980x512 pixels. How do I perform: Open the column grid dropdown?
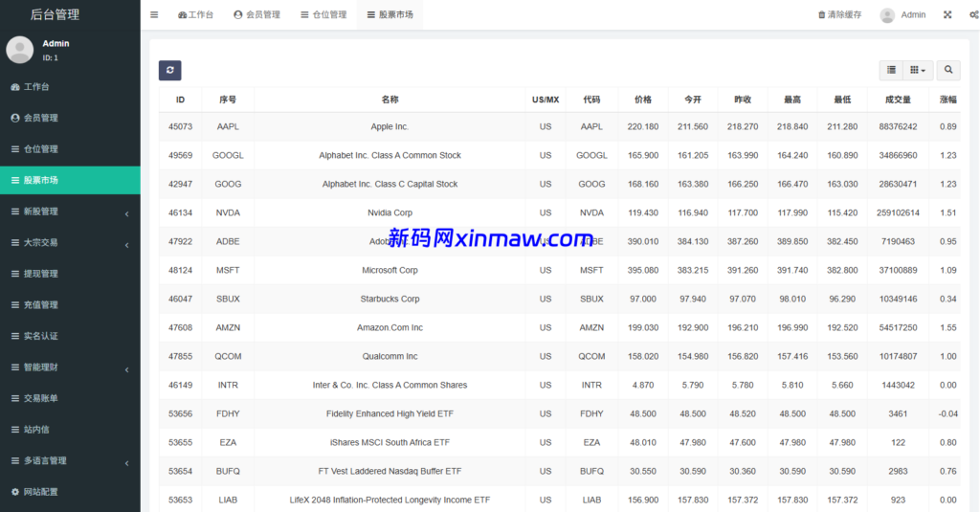[918, 70]
